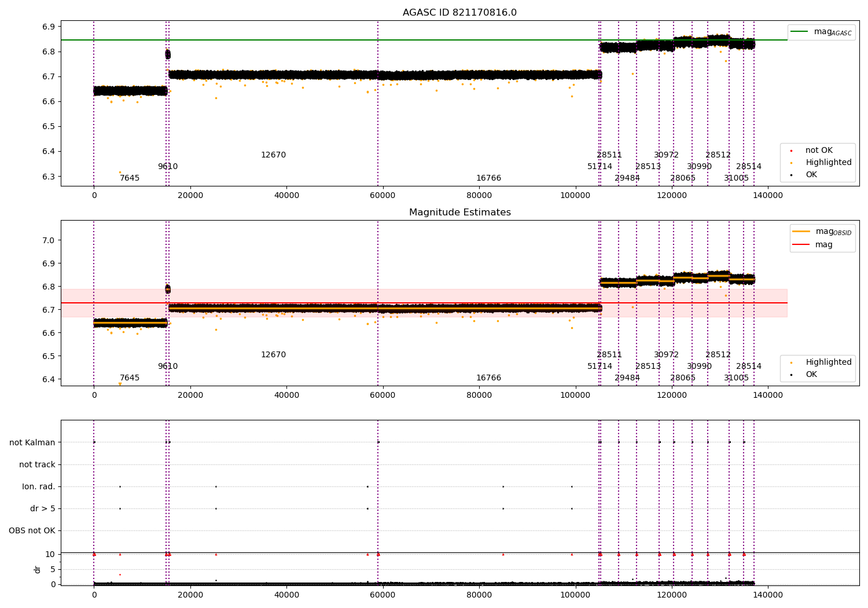Select the "Magnitude Estimates" plot title
The width and height of the screenshot is (868, 608).
point(459,213)
